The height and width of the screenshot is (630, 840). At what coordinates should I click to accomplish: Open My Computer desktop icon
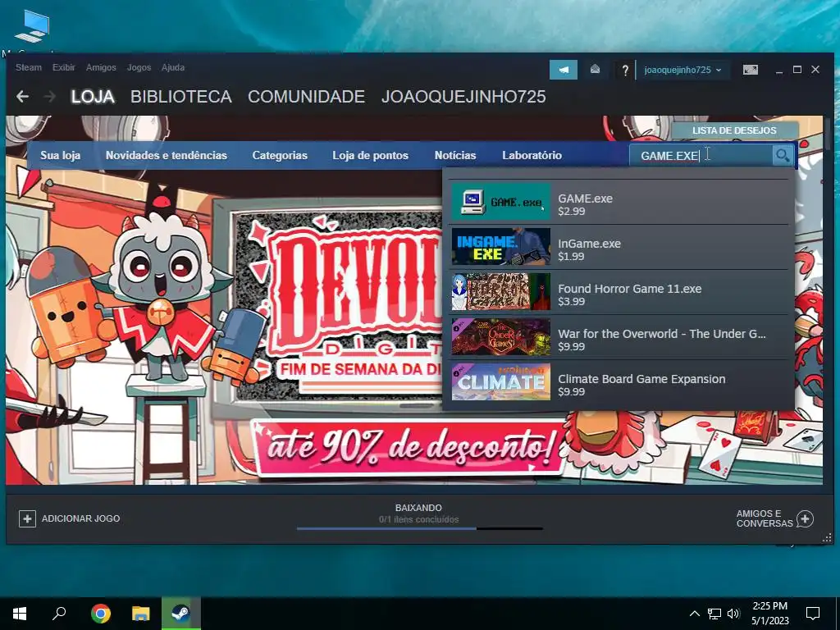point(32,28)
